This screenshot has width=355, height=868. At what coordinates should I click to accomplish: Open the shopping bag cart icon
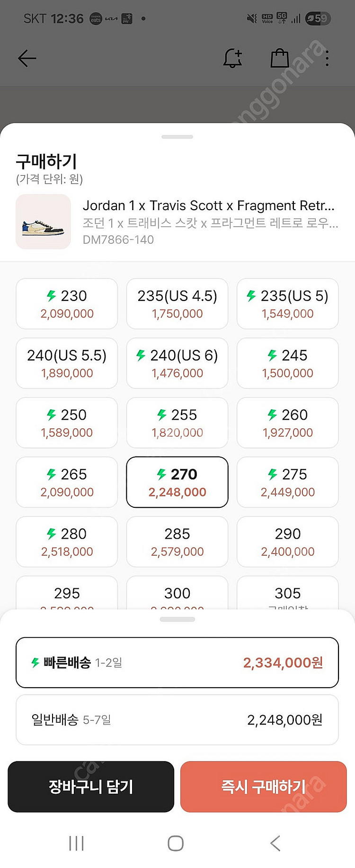click(x=280, y=58)
